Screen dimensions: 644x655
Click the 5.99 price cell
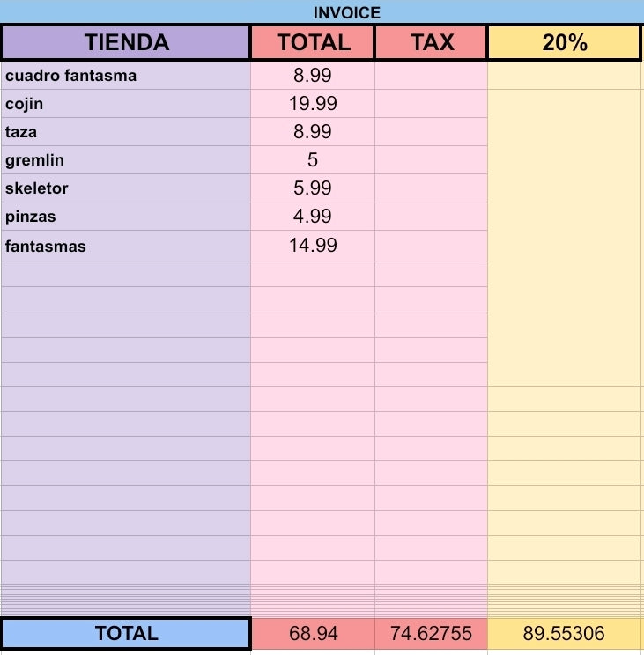(313, 188)
